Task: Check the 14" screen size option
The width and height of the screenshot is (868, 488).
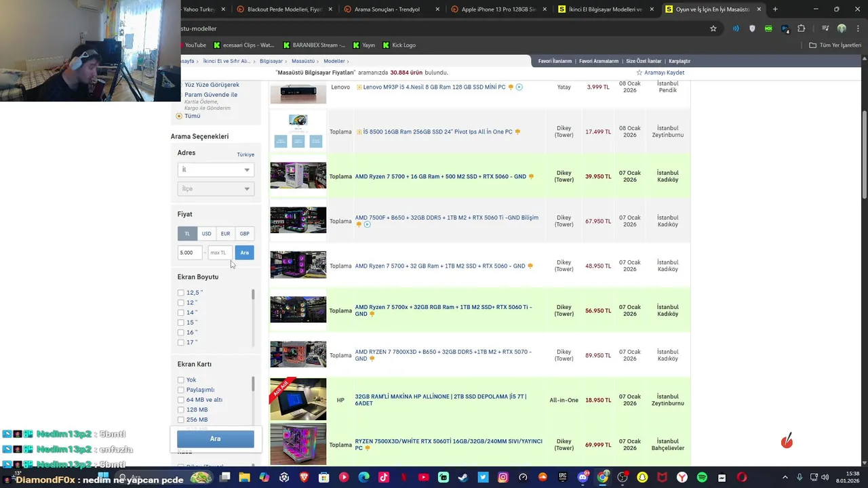Action: click(x=180, y=312)
